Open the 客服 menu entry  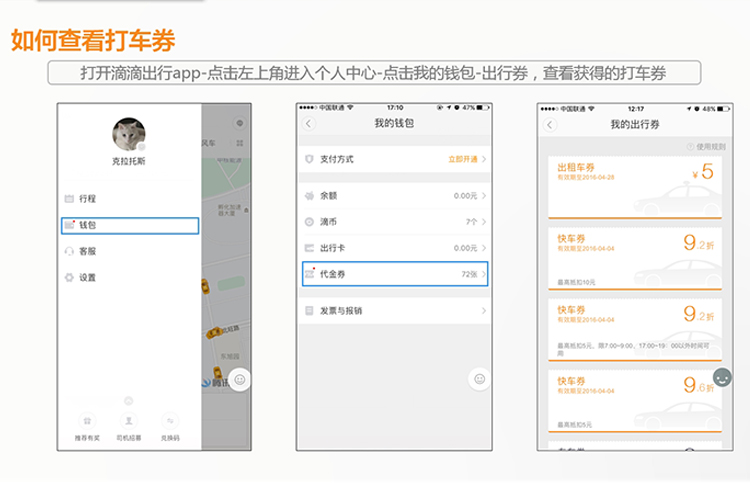[130, 251]
